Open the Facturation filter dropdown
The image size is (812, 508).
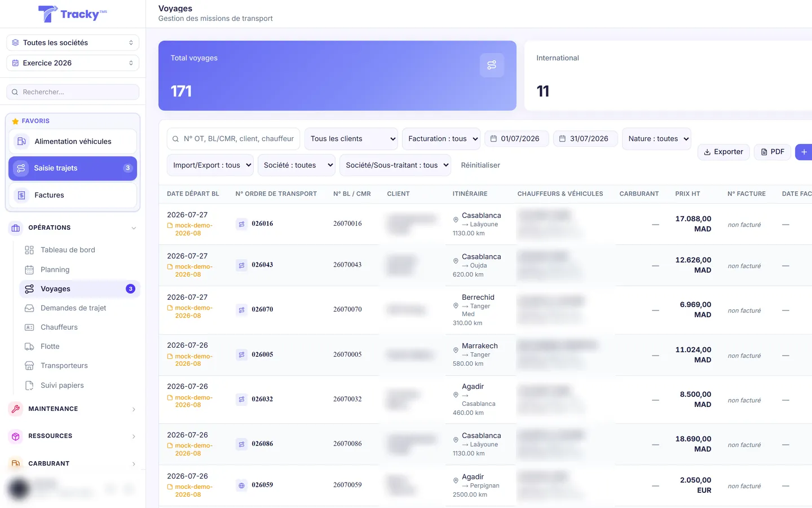tap(441, 139)
